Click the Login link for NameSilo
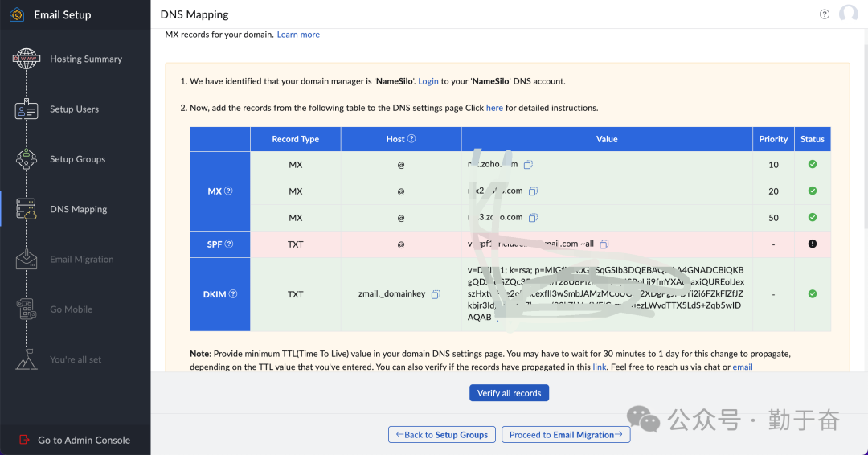This screenshot has width=868, height=455. coord(428,81)
